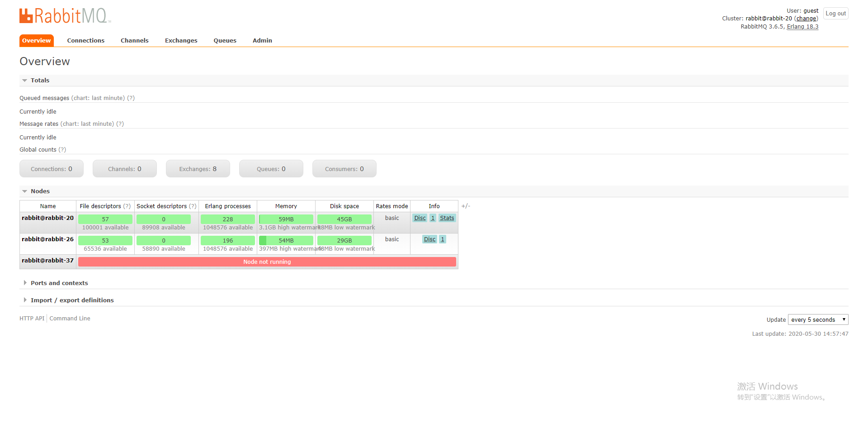Click Erlang processes value 196
This screenshot has width=868, height=424.
[228, 241]
